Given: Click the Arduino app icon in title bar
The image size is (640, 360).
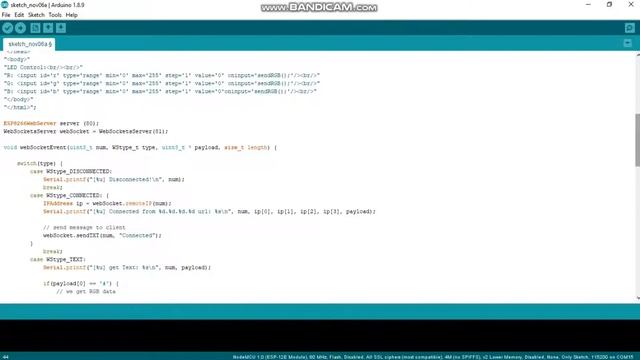Looking at the screenshot, I should click(x=5, y=5).
